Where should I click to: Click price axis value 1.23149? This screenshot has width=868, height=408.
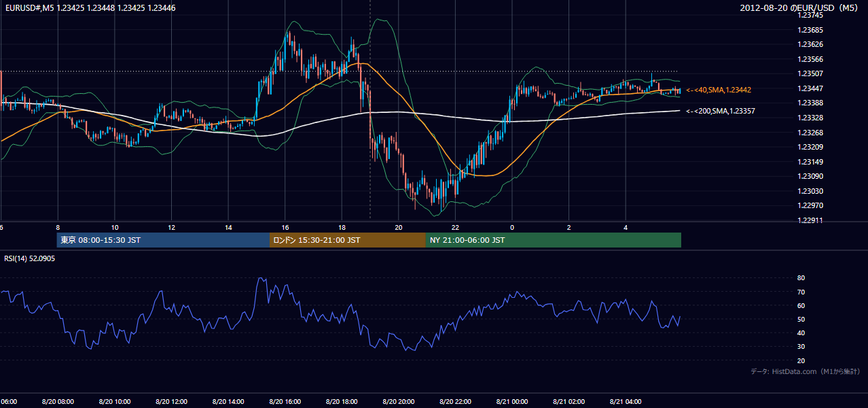[x=810, y=162]
